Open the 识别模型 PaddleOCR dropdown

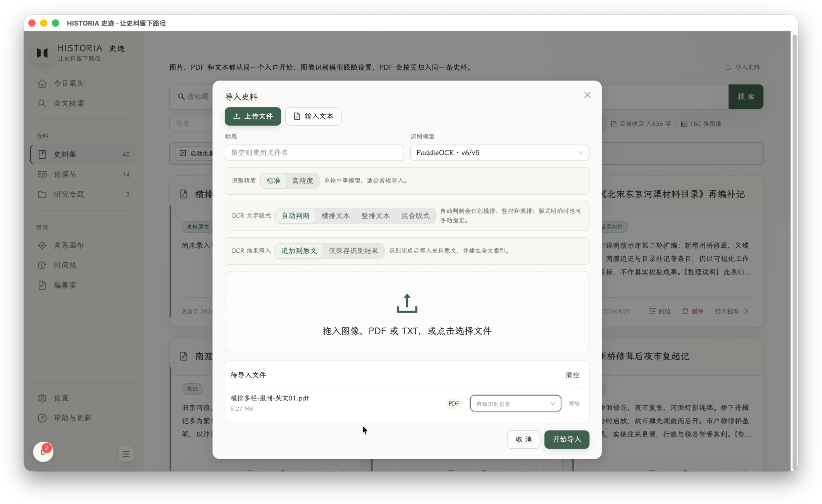pyautogui.click(x=499, y=153)
